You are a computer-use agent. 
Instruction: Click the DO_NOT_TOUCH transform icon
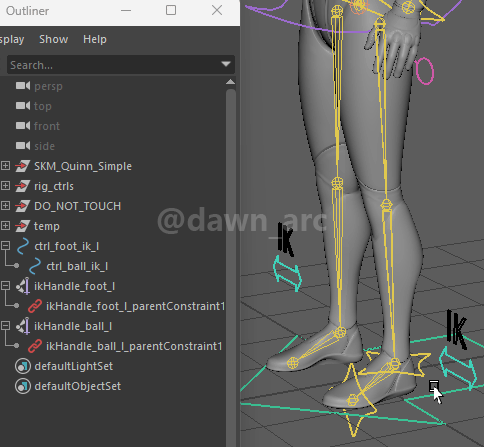click(23, 206)
